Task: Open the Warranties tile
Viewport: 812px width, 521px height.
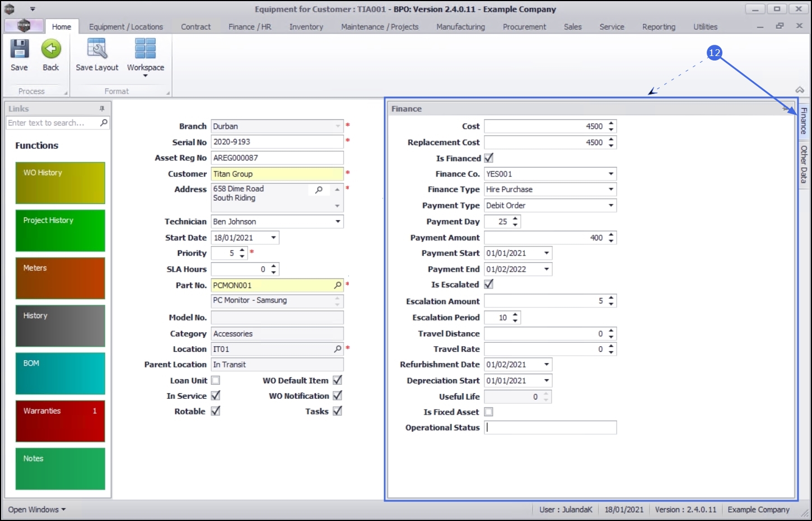Action: (60, 421)
